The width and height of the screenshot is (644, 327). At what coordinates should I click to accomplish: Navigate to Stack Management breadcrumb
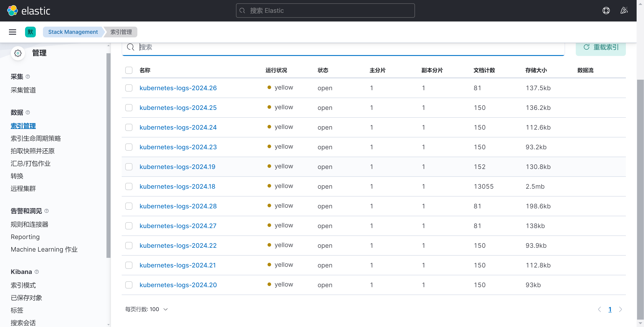point(73,32)
